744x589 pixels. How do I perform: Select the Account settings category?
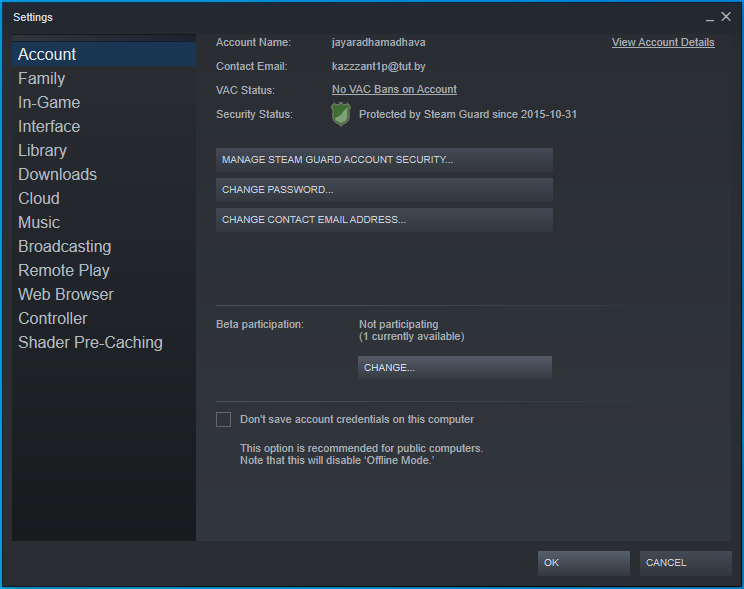pyautogui.click(x=104, y=54)
